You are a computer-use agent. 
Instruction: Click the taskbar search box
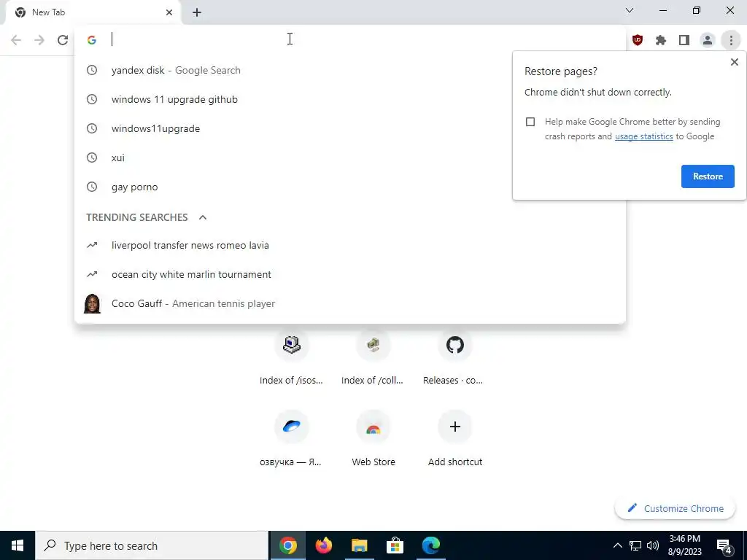tap(152, 545)
